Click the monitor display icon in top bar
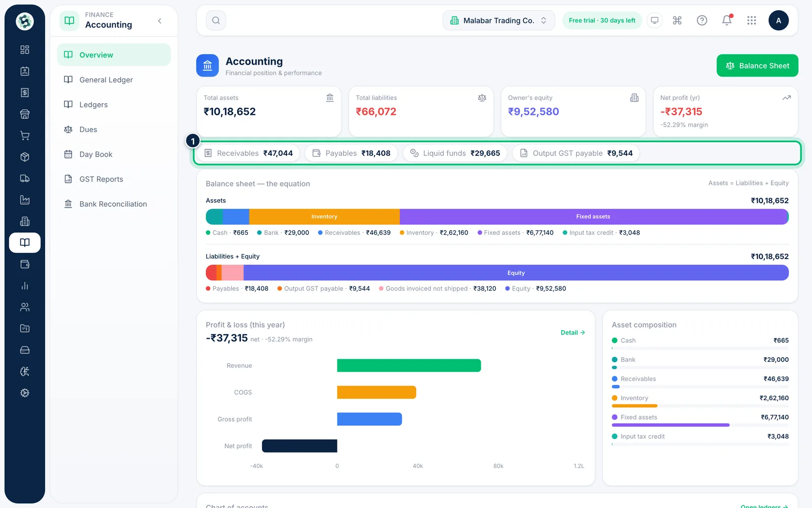This screenshot has height=508, width=812. (655, 20)
